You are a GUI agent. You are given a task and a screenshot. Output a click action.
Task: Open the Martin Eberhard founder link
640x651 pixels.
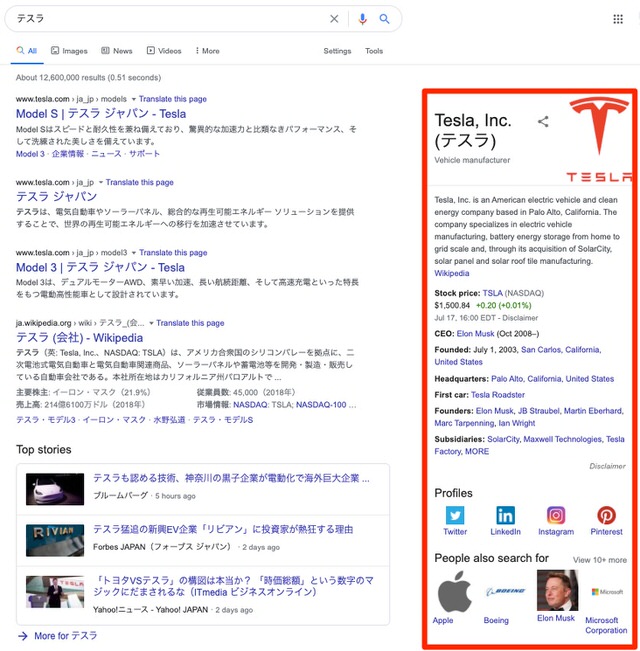tap(593, 411)
